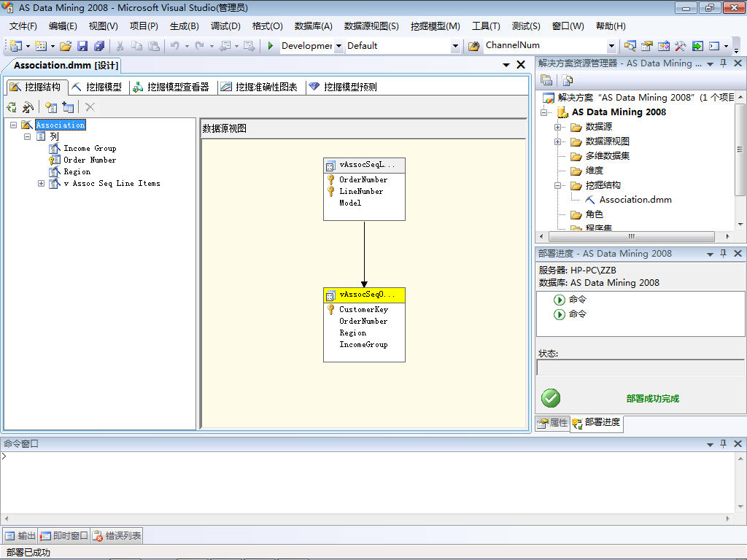
Task: Click Solution Explorer horizontal scrollbar
Action: (x=632, y=237)
